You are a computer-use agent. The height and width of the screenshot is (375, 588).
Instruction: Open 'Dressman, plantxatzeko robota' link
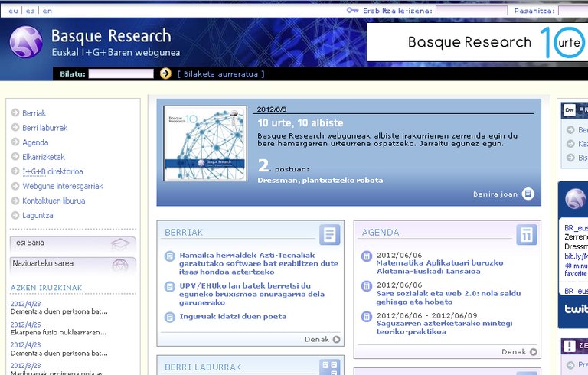pyautogui.click(x=320, y=181)
